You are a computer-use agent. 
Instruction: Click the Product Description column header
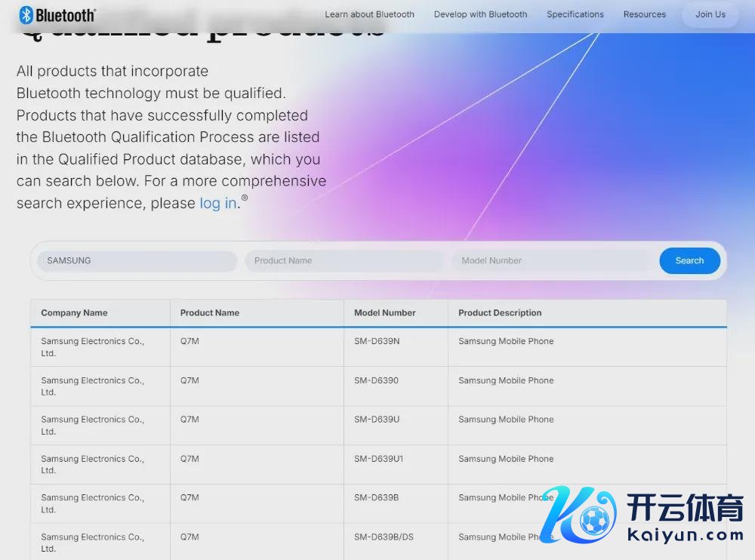pos(500,313)
